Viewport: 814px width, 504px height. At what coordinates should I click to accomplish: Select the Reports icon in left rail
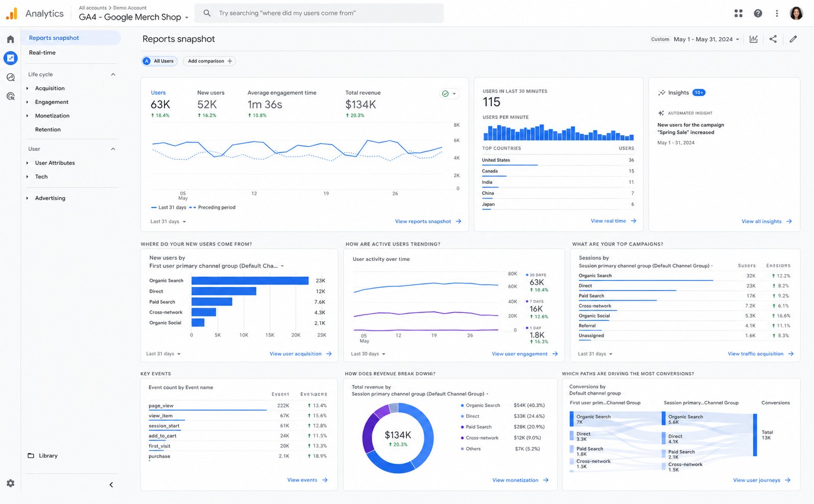pos(10,58)
